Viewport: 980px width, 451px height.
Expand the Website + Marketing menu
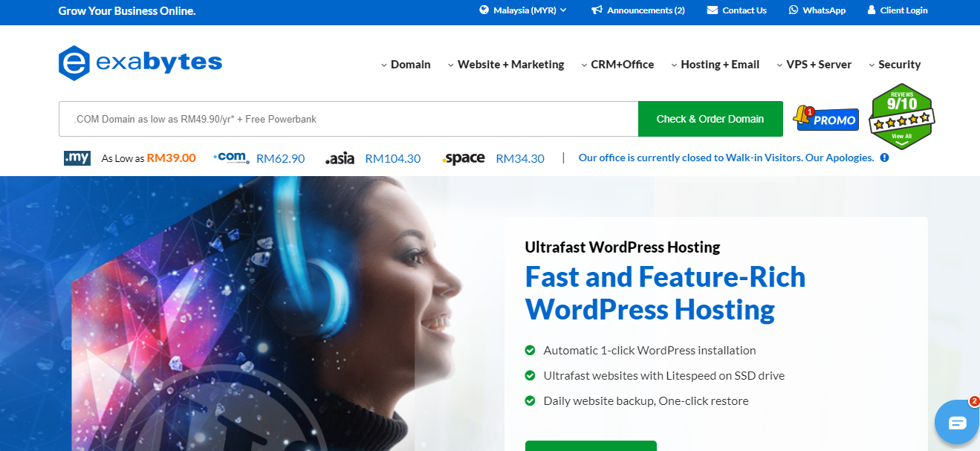pyautogui.click(x=506, y=65)
